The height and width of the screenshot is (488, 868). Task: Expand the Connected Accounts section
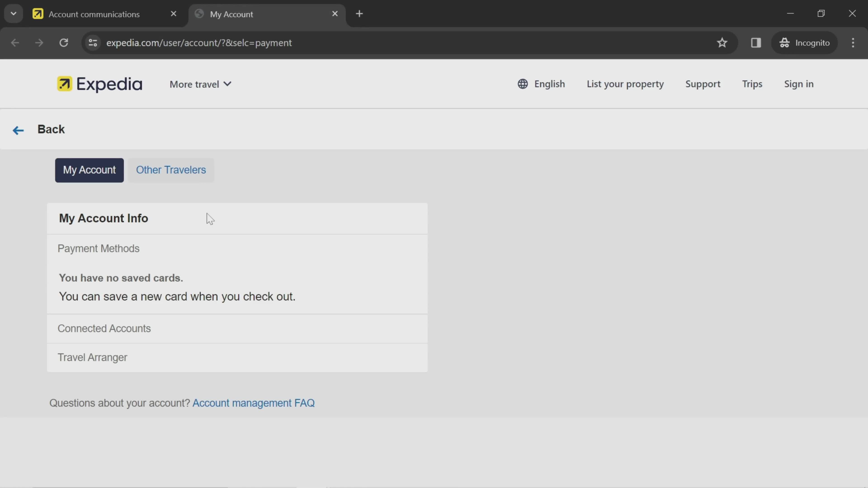[x=104, y=328]
